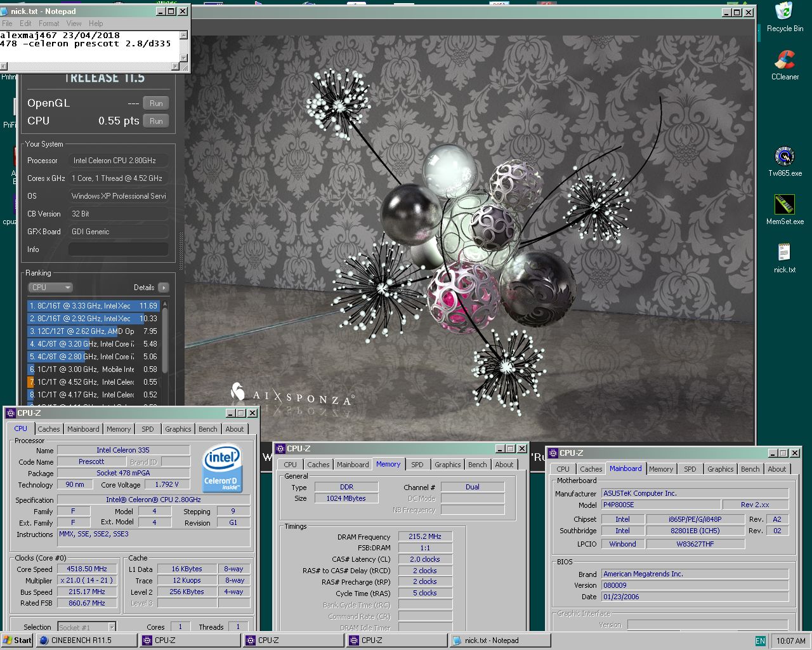This screenshot has height=650, width=812.
Task: Click Memory size value 1024 MBytes
Action: [x=346, y=499]
